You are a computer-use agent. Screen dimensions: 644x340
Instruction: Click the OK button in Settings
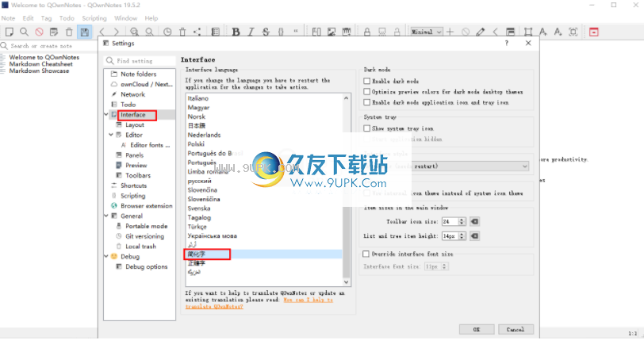coord(477,330)
